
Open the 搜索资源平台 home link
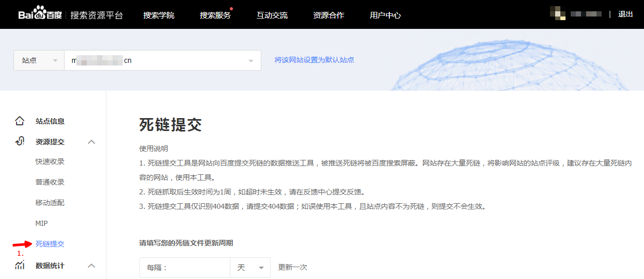[97, 15]
